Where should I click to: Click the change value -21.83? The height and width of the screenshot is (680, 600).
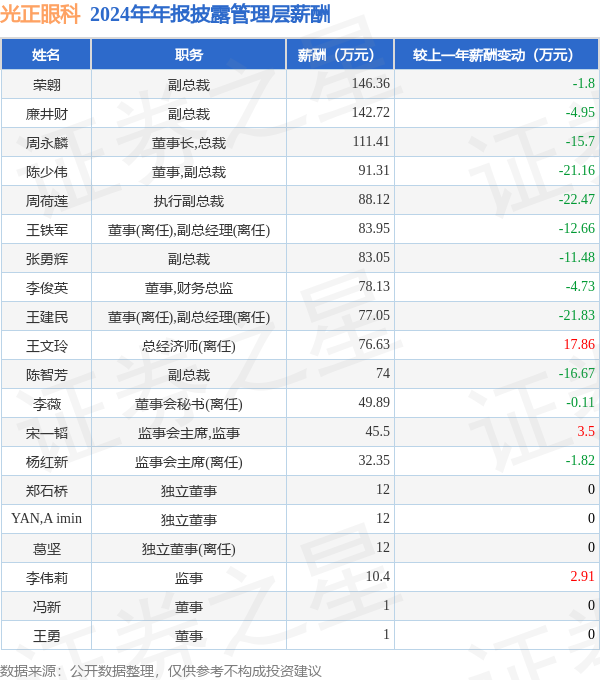(x=577, y=316)
